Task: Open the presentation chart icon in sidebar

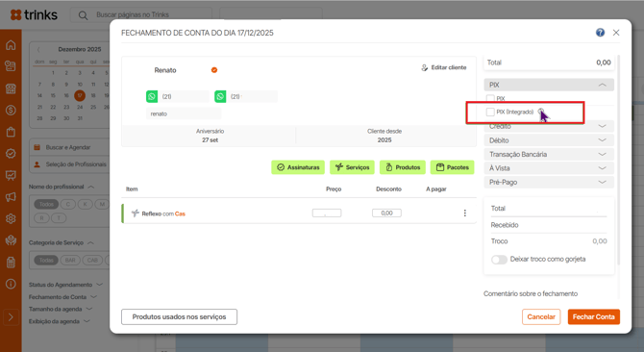Action: [11, 175]
